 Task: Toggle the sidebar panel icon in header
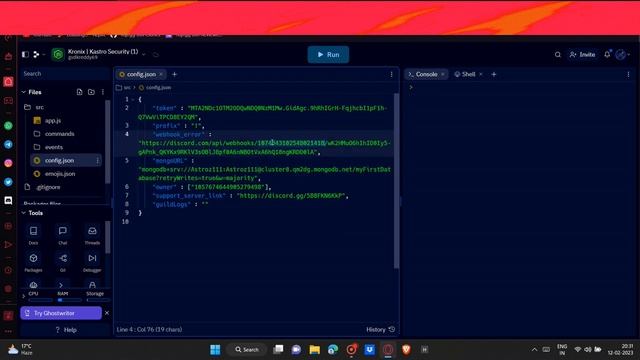click(25, 54)
